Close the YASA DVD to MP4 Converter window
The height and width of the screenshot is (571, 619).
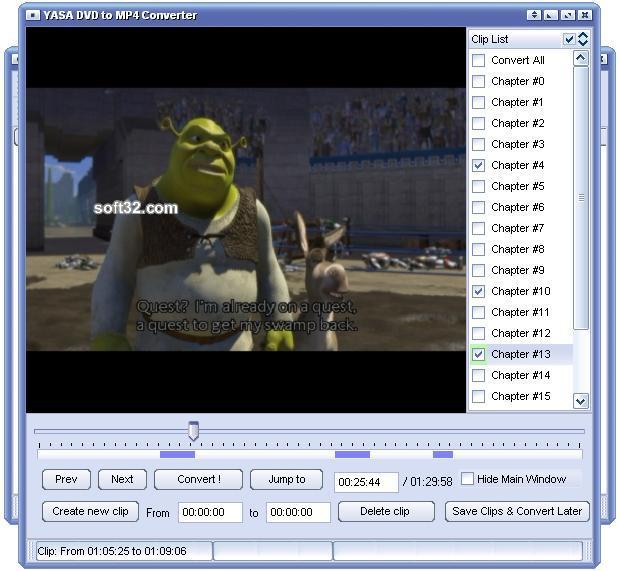585,15
